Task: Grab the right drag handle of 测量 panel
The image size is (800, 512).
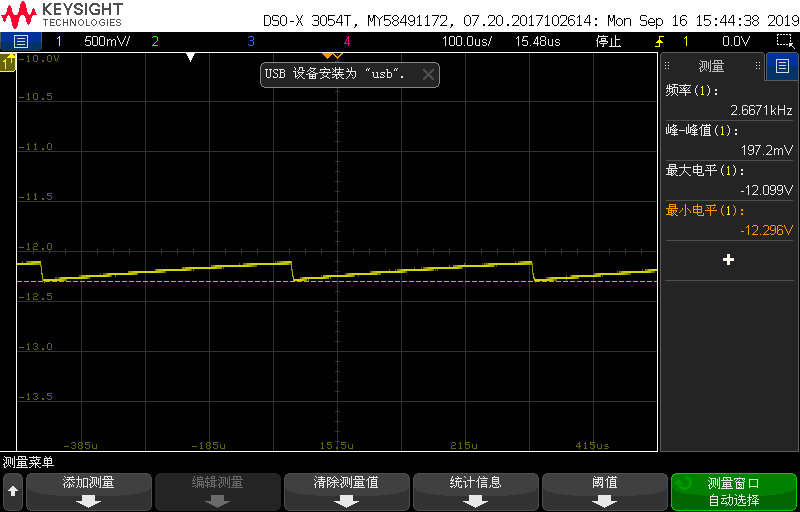Action: [758, 65]
